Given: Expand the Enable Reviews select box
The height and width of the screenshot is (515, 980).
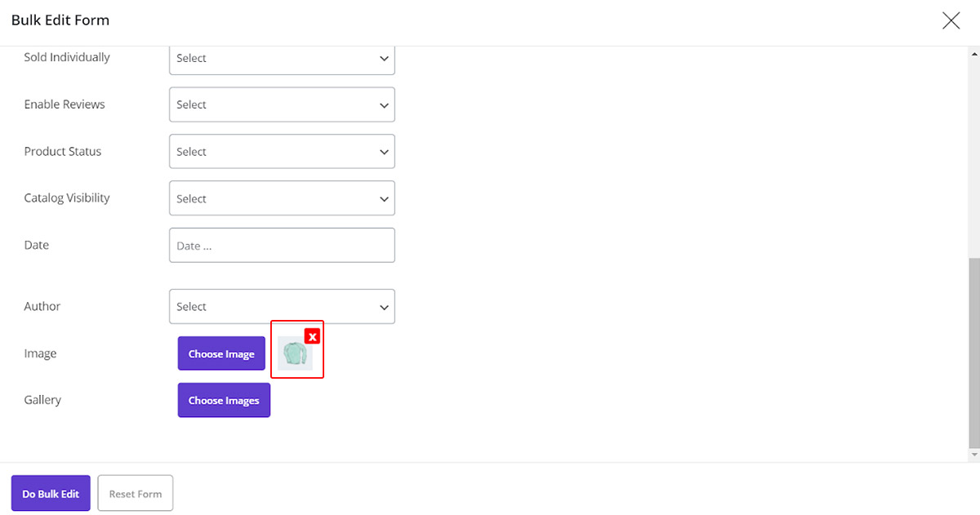Looking at the screenshot, I should pos(282,104).
